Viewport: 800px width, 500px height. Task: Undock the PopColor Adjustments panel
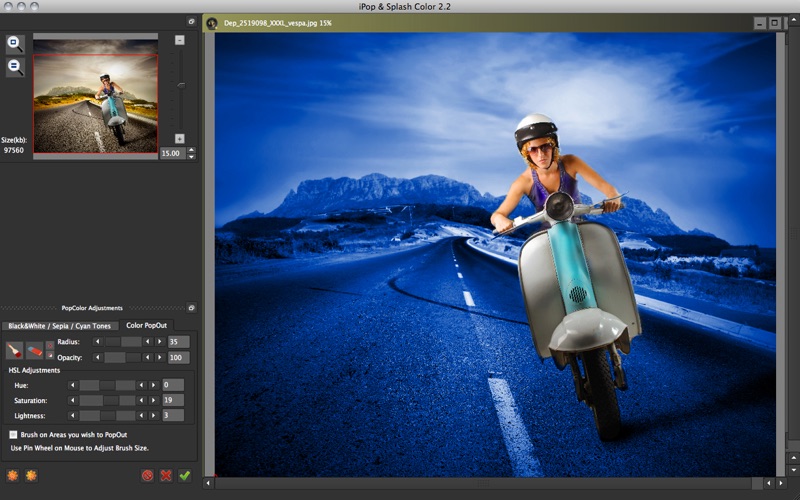tap(192, 308)
